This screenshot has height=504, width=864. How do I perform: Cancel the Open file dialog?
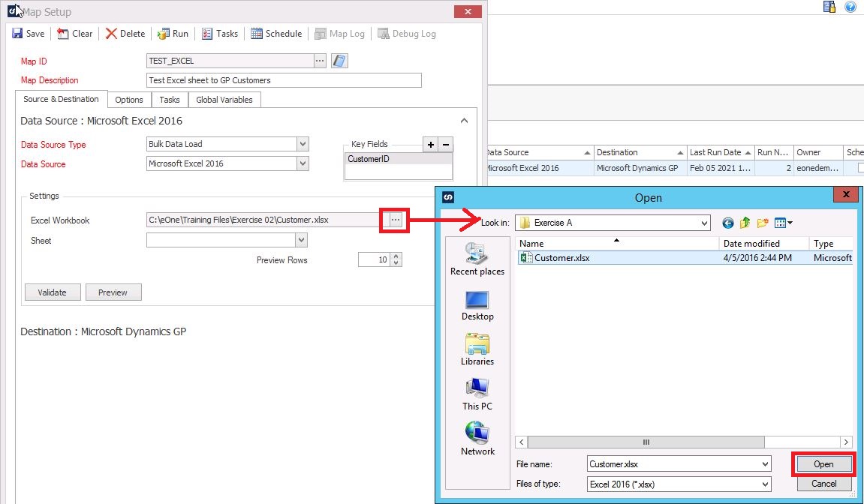(x=823, y=484)
